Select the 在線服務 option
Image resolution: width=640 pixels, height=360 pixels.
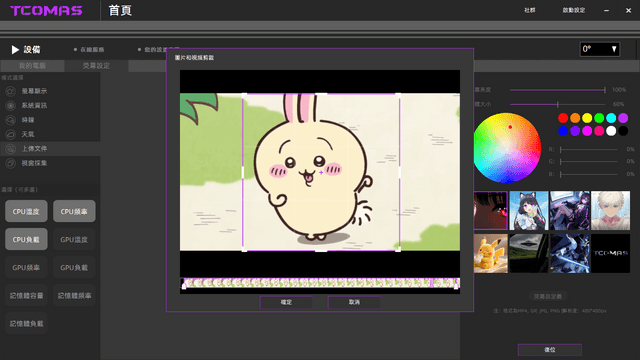point(89,50)
